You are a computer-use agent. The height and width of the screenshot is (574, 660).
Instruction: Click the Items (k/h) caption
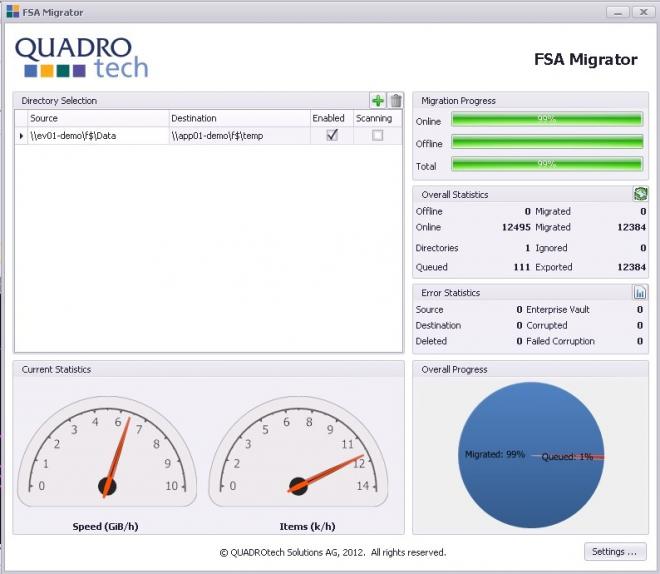click(307, 526)
